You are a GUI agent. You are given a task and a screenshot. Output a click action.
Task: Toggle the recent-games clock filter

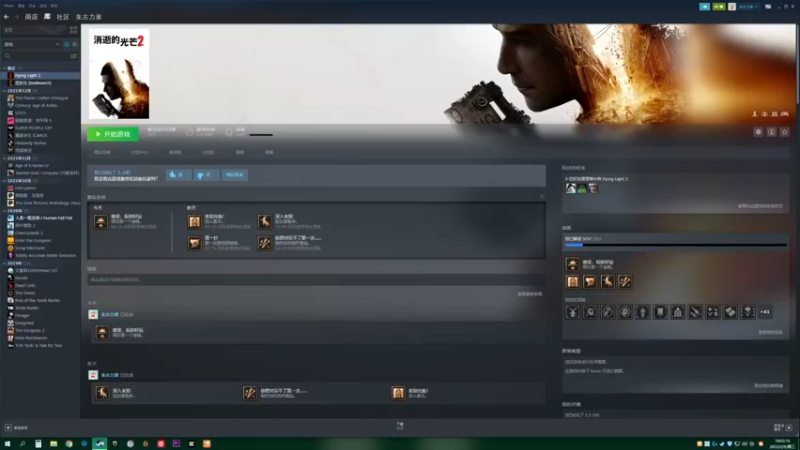pyautogui.click(x=66, y=44)
